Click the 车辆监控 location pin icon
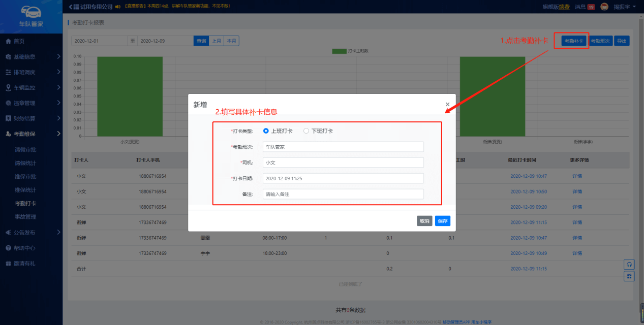The width and height of the screenshot is (644, 325). pos(8,88)
